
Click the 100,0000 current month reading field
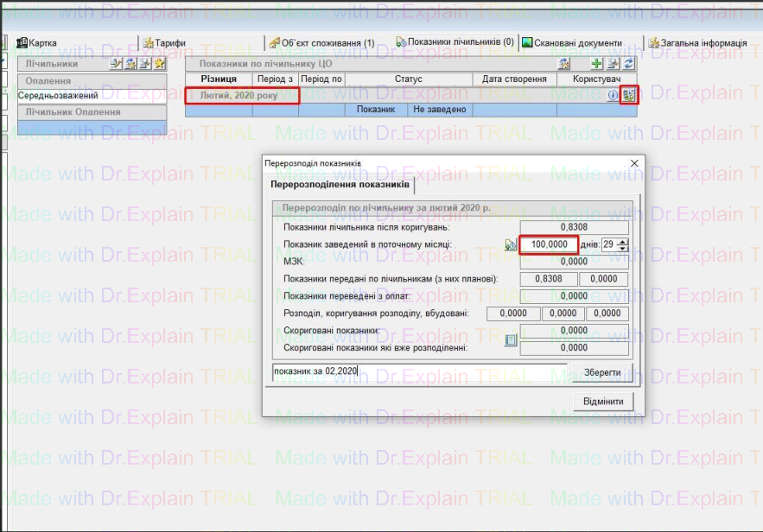pyautogui.click(x=548, y=245)
